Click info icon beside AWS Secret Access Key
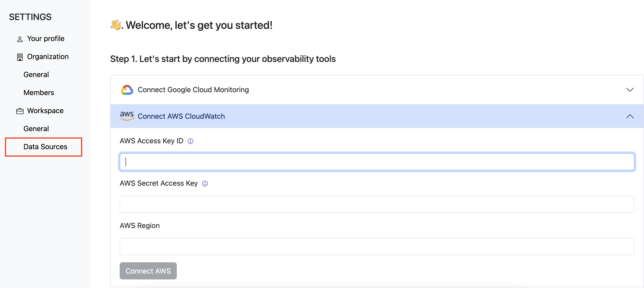Screen dimensions: 644x288 205,184
